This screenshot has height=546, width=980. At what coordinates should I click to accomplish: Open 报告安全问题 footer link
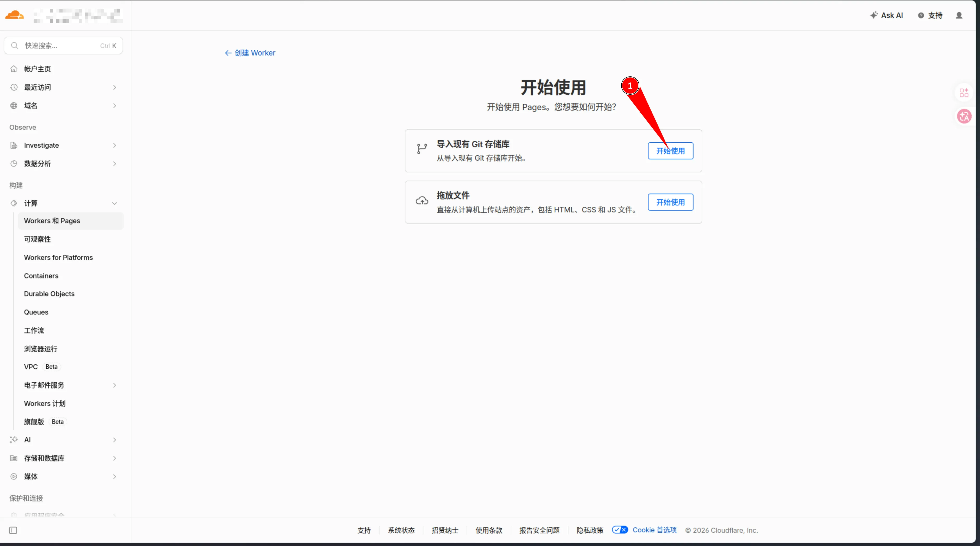pyautogui.click(x=539, y=530)
